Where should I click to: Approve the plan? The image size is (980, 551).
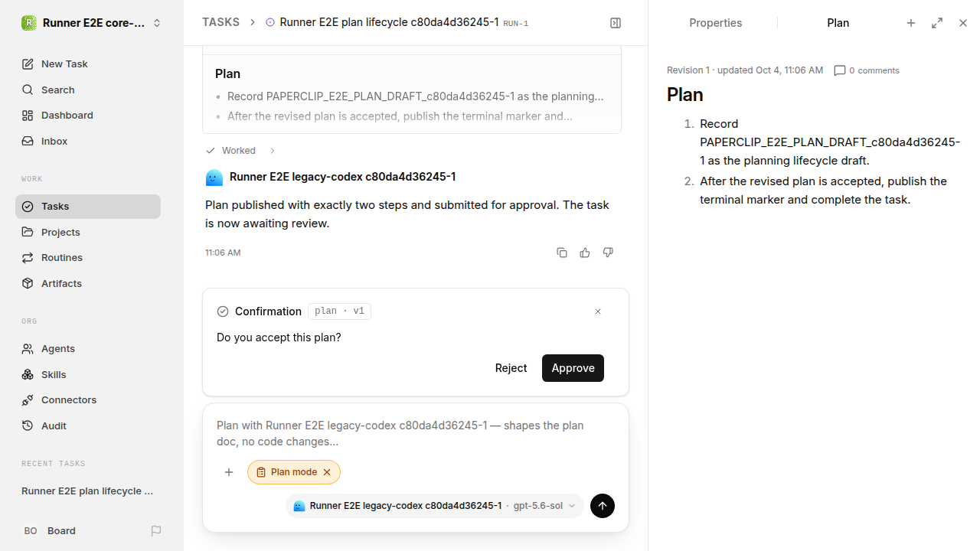(x=573, y=368)
